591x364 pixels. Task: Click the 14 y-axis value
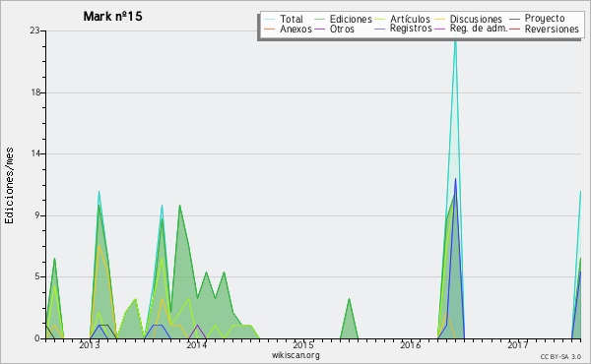(x=35, y=153)
